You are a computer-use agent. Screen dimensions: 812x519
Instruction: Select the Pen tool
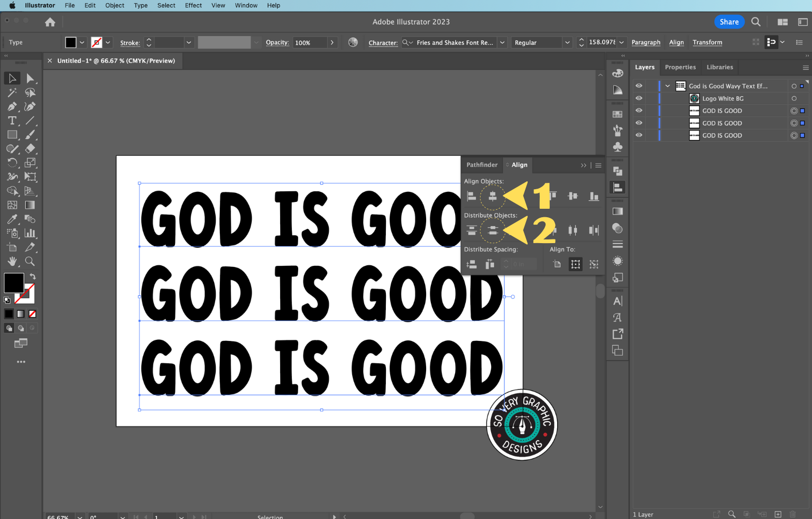point(12,107)
